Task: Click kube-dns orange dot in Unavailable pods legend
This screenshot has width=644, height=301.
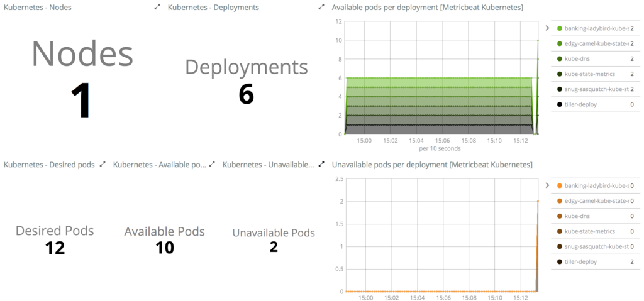Action: 559,216
